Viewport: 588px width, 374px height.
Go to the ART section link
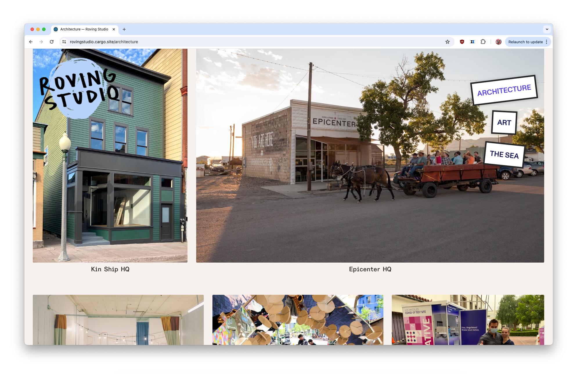504,122
